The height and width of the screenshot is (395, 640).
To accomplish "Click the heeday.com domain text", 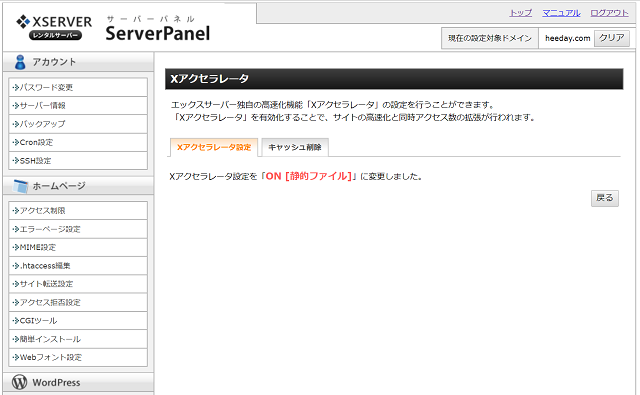I will click(567, 38).
